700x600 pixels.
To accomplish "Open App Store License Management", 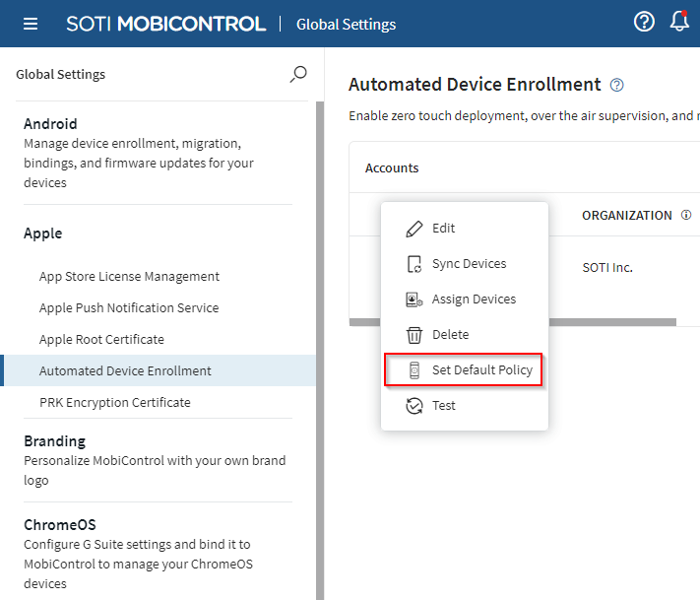I will (x=129, y=277).
